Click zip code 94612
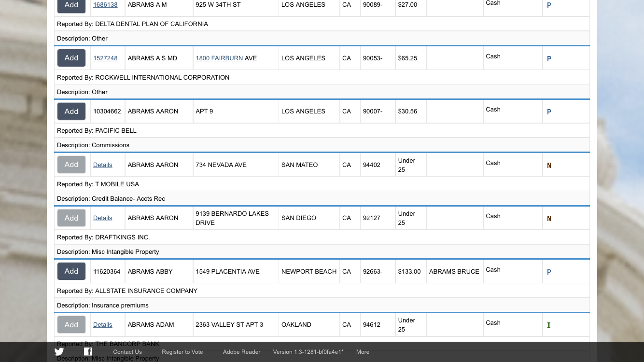The width and height of the screenshot is (644, 362). click(x=372, y=324)
